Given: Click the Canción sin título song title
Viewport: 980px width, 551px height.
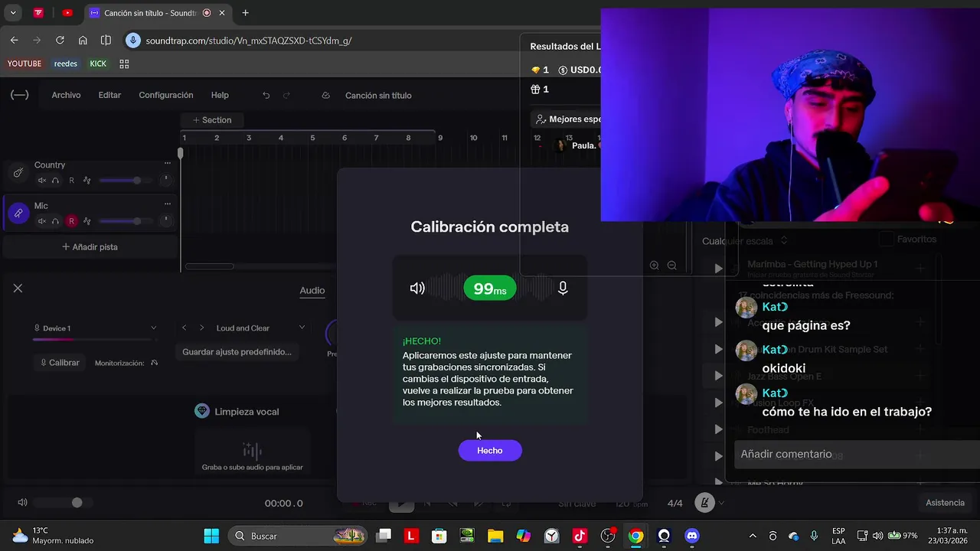Looking at the screenshot, I should tap(378, 96).
